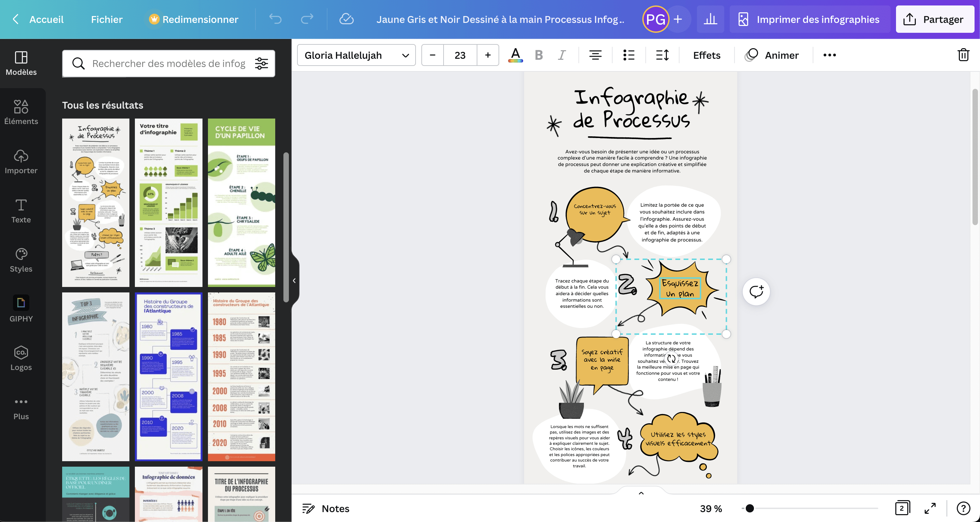Viewport: 980px width, 522px height.
Task: Toggle bulleted list formatting
Action: pos(629,55)
